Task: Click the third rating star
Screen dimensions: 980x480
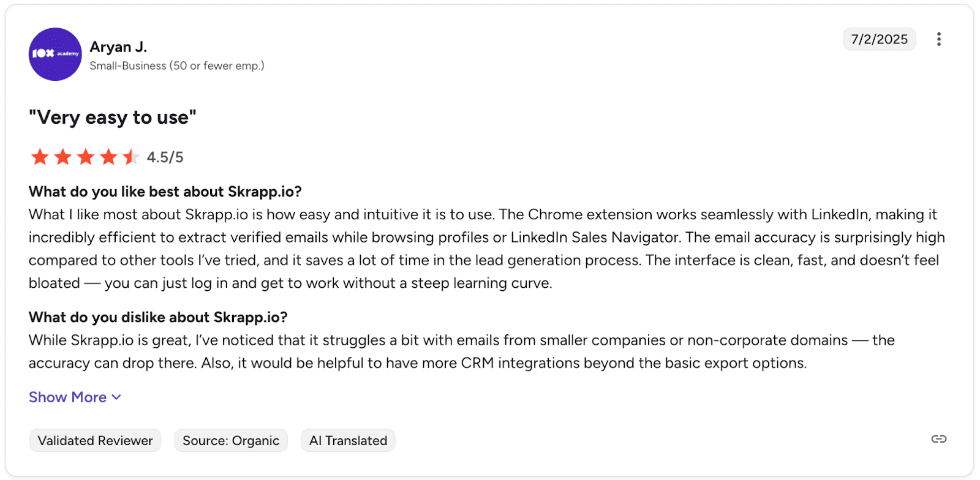Action: tap(86, 157)
